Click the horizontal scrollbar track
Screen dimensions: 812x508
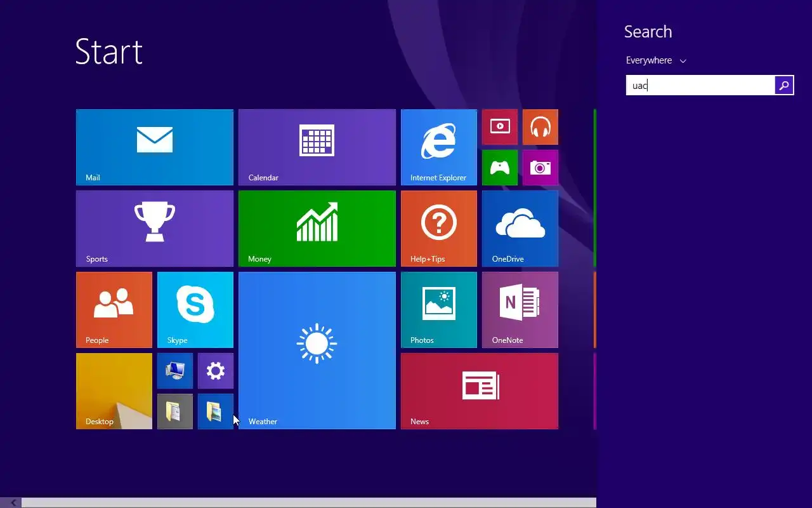[x=309, y=503]
